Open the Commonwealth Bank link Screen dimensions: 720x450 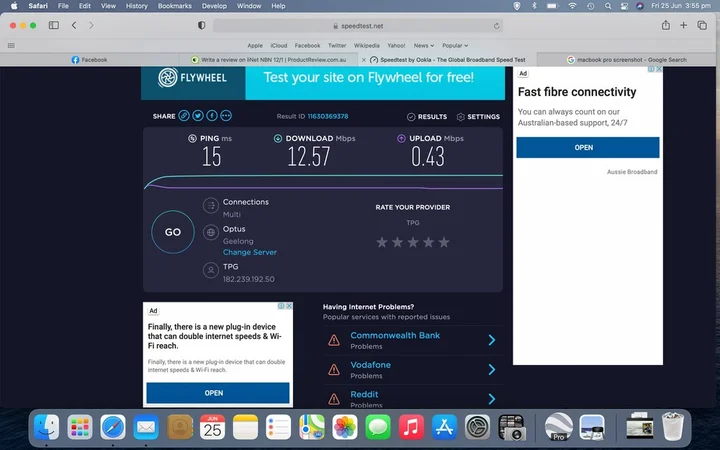pos(395,335)
